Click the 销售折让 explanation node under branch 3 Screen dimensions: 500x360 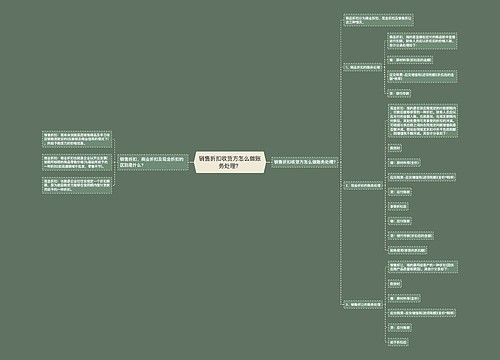coord(423,267)
